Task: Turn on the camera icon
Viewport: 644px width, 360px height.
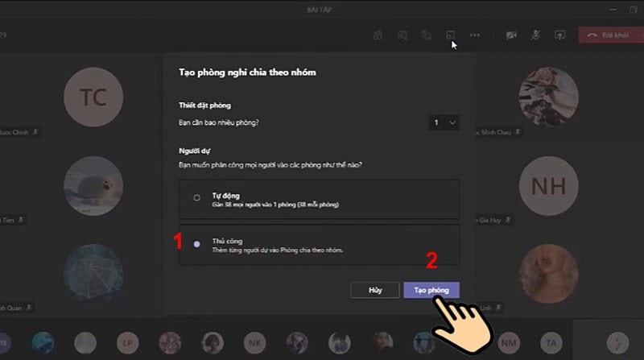Action: 511,35
